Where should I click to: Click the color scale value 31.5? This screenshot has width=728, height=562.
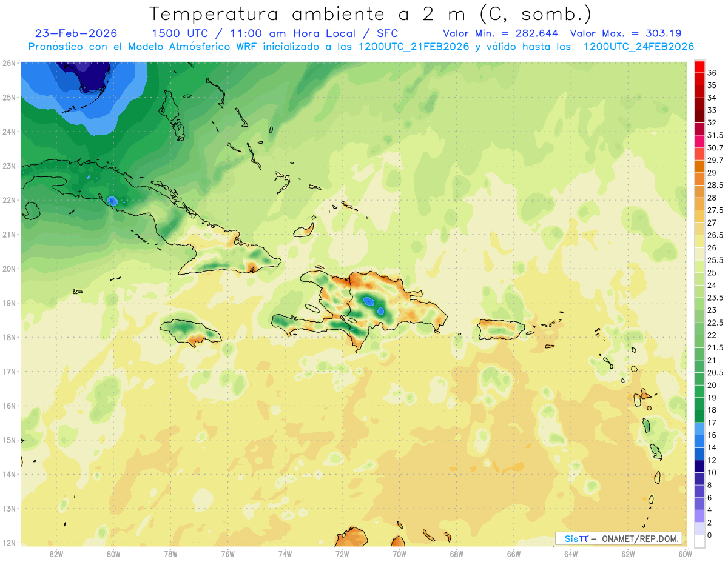click(x=715, y=135)
